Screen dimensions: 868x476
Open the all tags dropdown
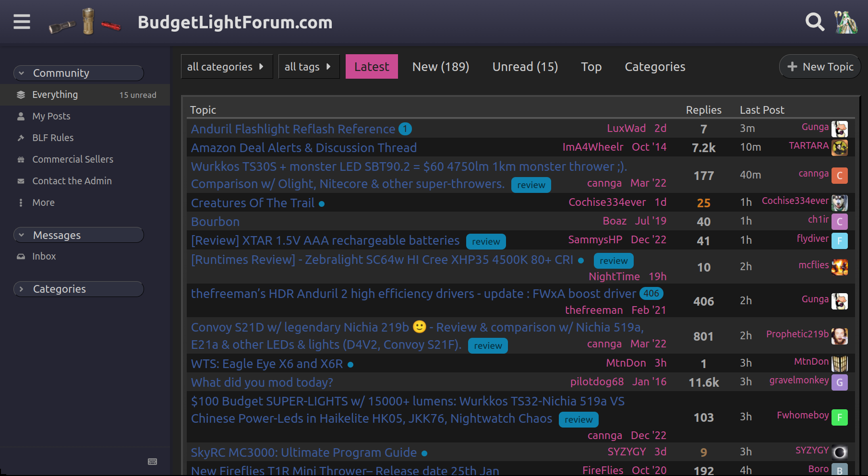(x=309, y=67)
